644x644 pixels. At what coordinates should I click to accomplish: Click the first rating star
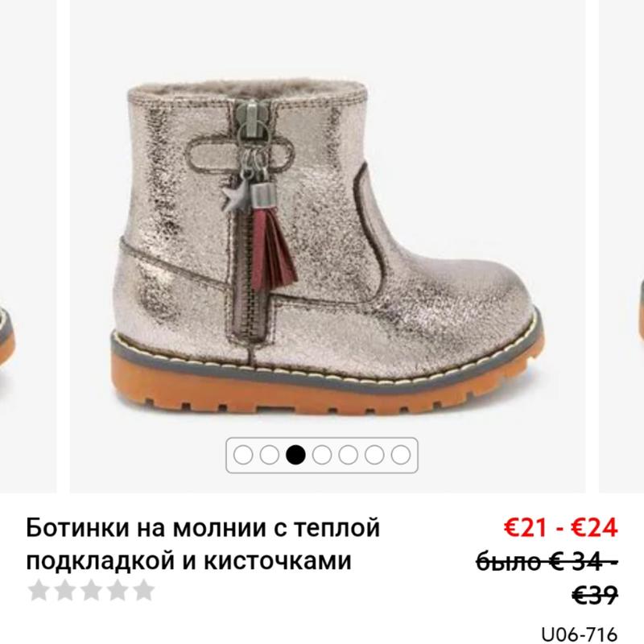coord(39,590)
